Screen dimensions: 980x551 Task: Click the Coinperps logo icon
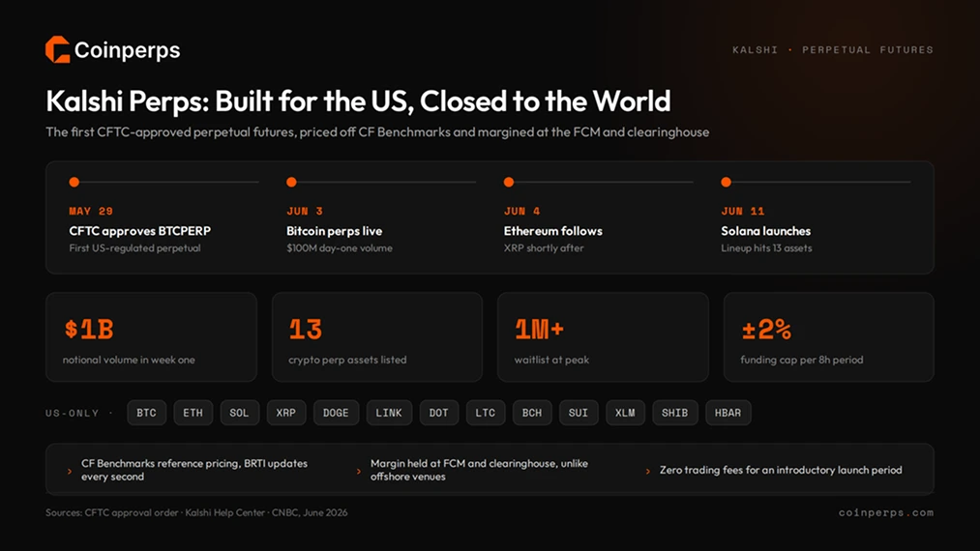(57, 49)
